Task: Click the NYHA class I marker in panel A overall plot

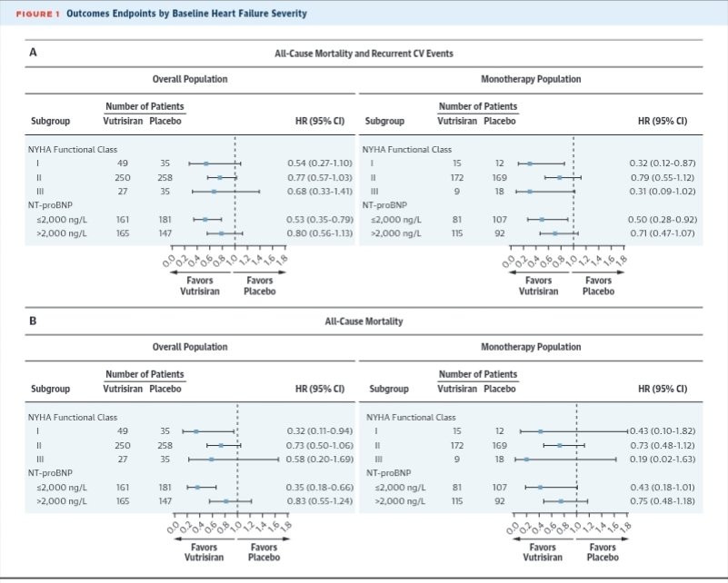Action: click(x=206, y=163)
